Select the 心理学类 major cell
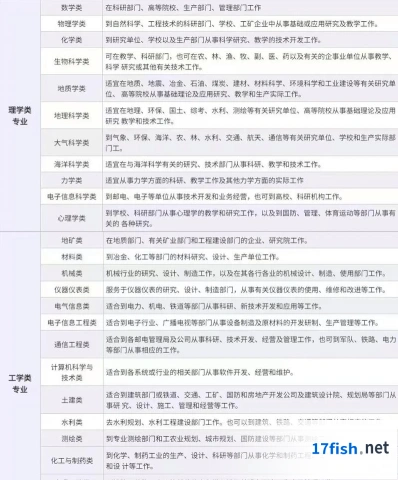Screen dimensions: 398x480 coord(72,218)
